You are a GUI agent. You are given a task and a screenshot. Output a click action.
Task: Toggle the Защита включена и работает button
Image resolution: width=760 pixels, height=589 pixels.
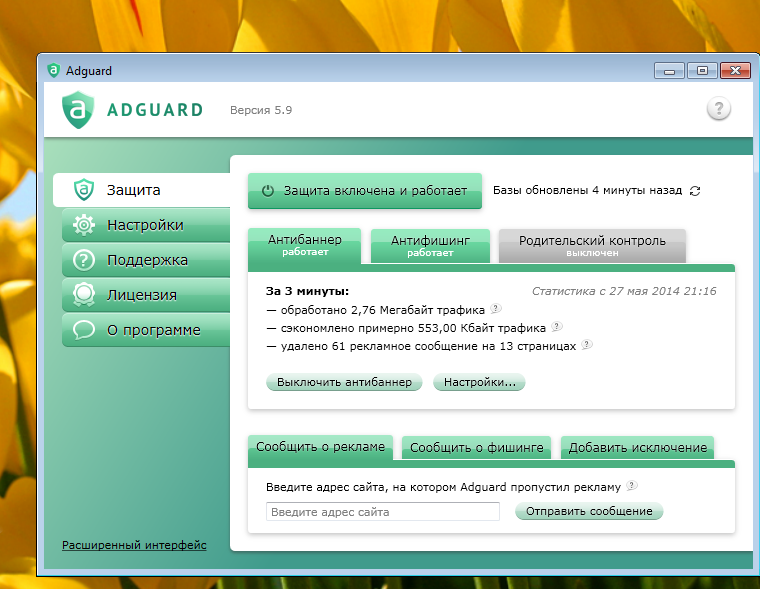coord(365,191)
